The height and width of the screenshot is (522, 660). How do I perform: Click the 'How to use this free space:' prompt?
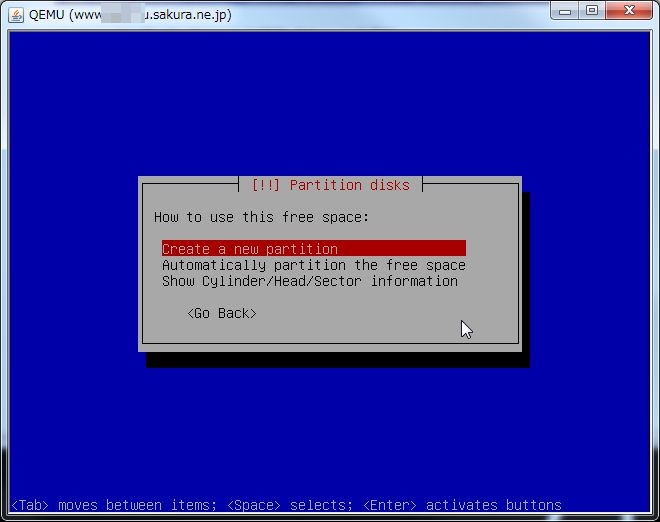[261, 217]
